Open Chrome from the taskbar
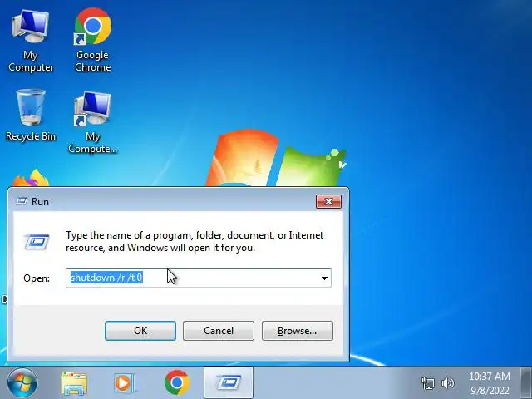This screenshot has height=399, width=532. click(x=177, y=382)
